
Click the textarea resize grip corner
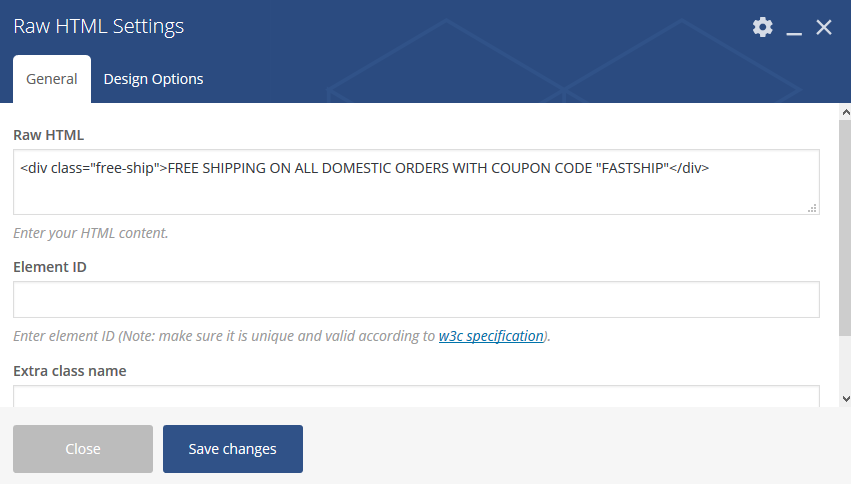[x=812, y=208]
